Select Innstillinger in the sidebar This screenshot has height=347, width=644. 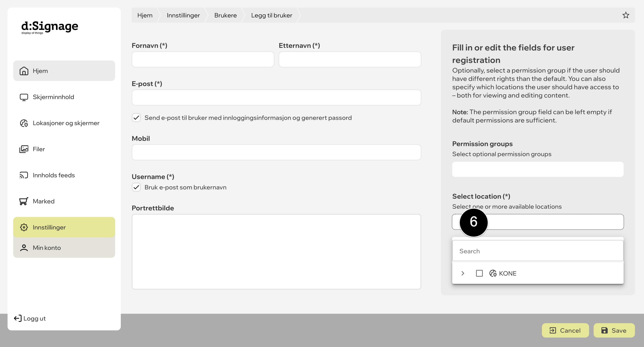(x=64, y=227)
